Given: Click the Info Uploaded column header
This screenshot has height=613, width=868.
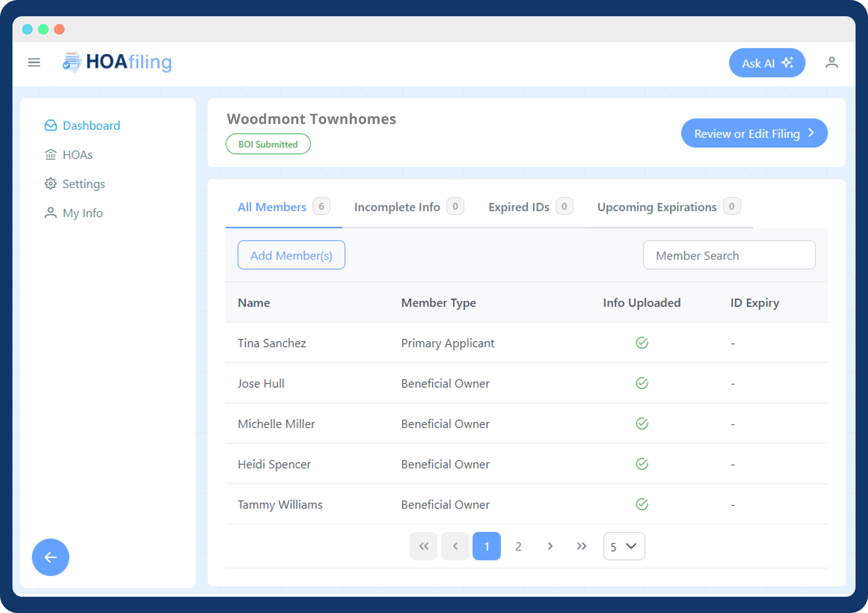Looking at the screenshot, I should tap(642, 303).
